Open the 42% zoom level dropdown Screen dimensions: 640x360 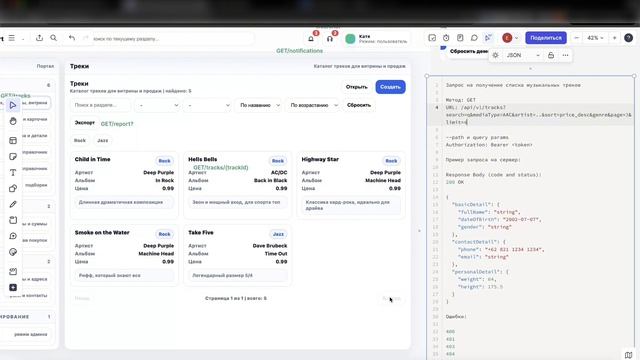click(x=595, y=38)
